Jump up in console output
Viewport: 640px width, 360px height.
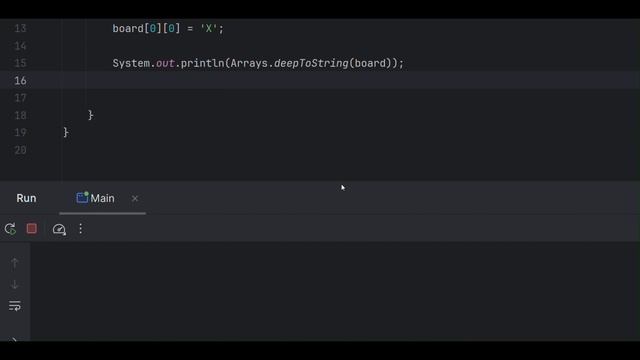pos(15,263)
